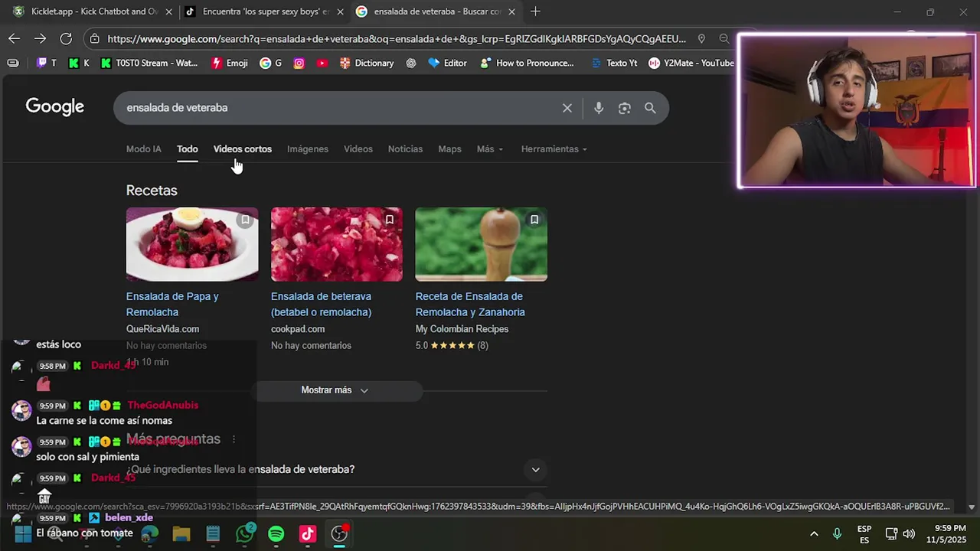The image size is (980, 551).
Task: Switch to the Imágenes results tab
Action: [308, 149]
